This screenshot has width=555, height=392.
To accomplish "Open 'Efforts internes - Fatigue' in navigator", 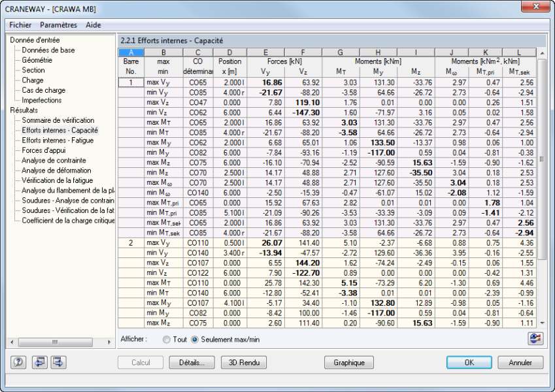I will 58,140.
